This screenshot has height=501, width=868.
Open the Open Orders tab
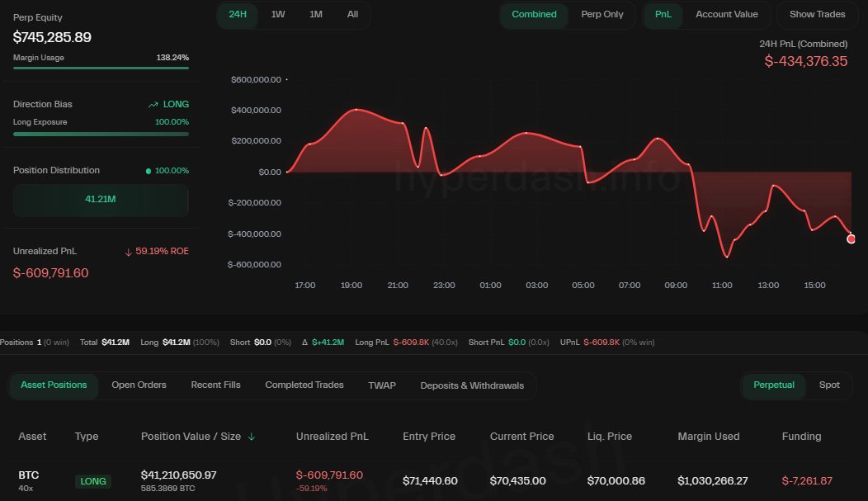(x=139, y=385)
